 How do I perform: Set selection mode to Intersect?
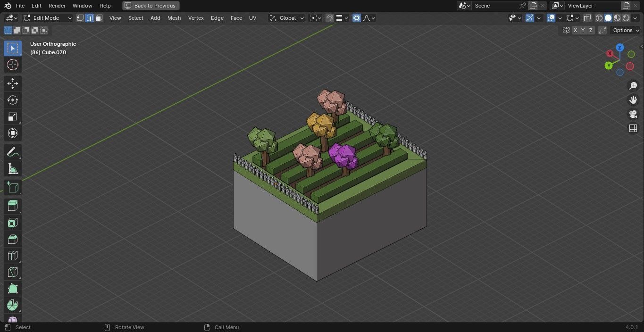(44, 30)
